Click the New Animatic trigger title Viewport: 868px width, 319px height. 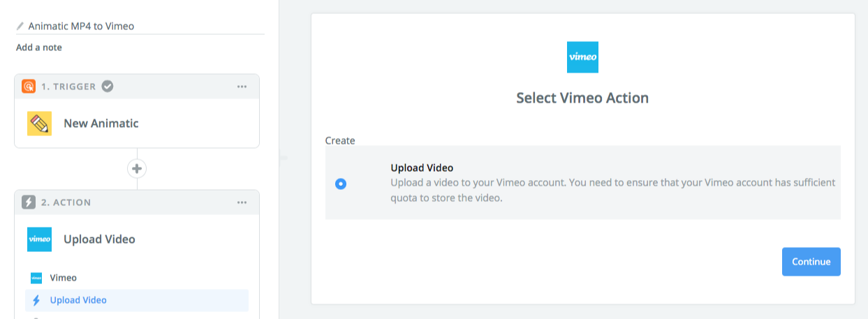point(101,124)
